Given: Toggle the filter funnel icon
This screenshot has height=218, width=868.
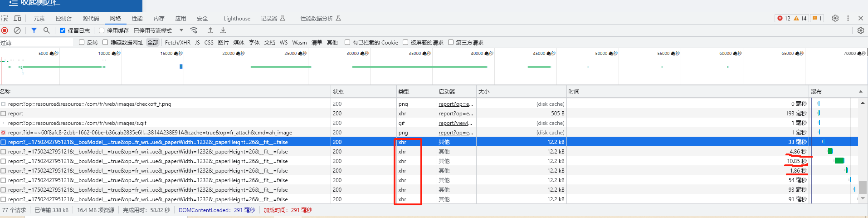Looking at the screenshot, I should [x=34, y=30].
